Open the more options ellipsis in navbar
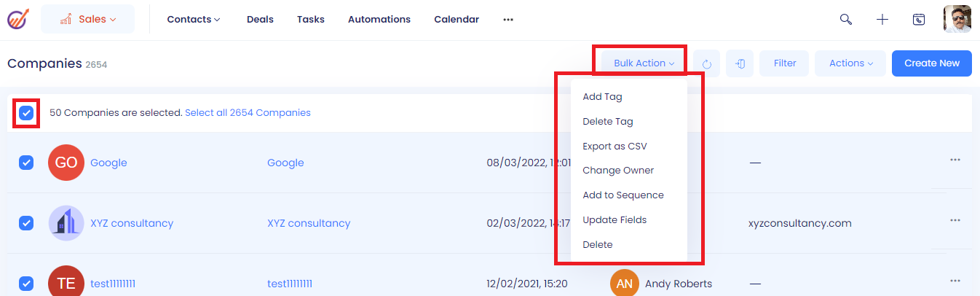 (x=508, y=20)
